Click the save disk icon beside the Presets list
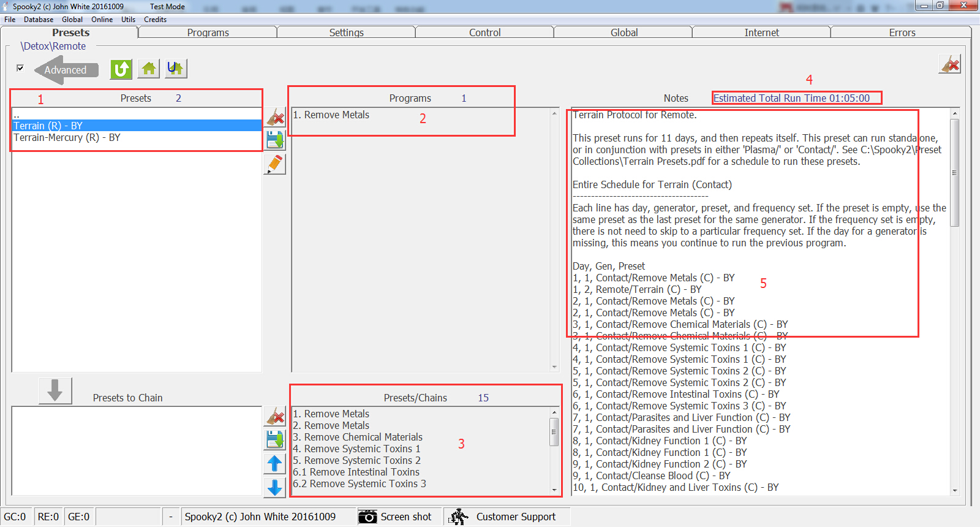The height and width of the screenshot is (527, 980). pyautogui.click(x=276, y=140)
